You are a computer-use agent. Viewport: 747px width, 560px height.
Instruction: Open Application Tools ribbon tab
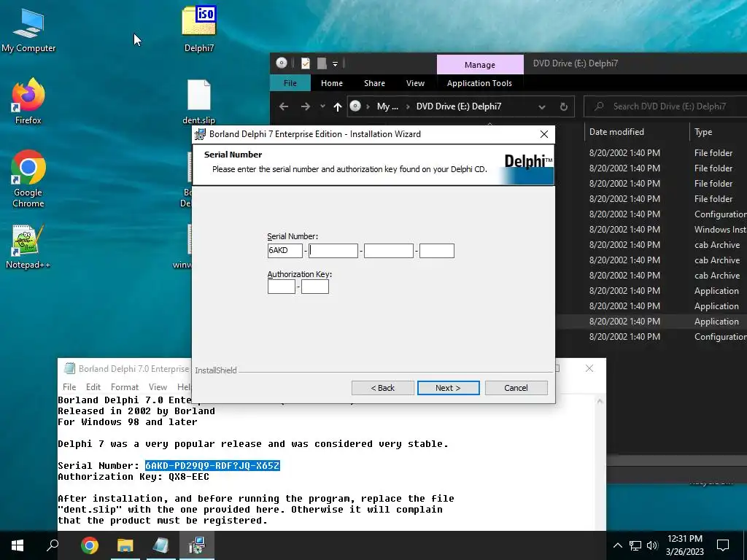(x=479, y=83)
